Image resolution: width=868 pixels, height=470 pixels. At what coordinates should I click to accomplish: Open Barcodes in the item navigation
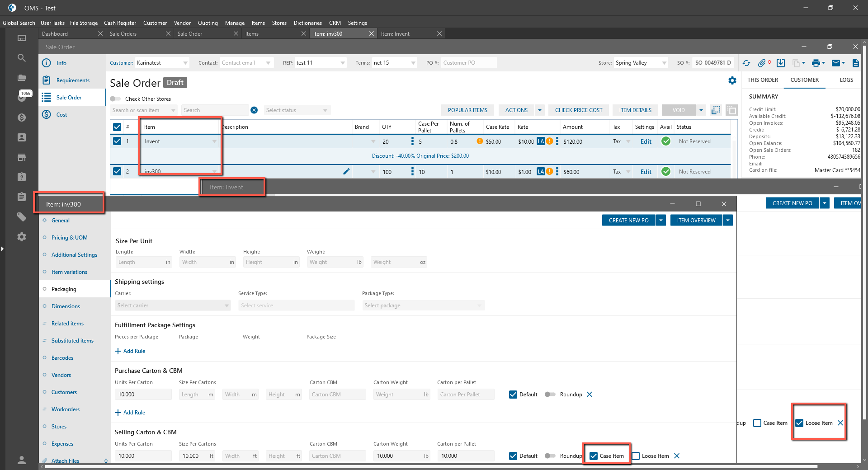62,358
